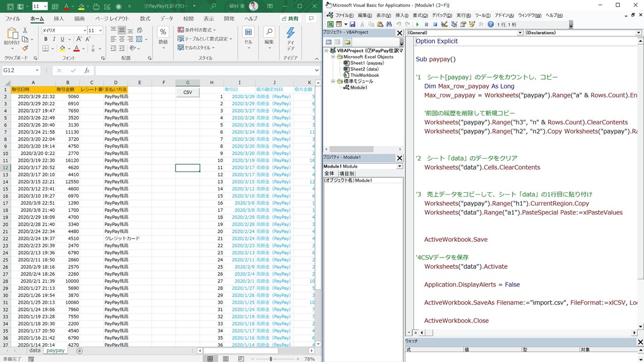Open the ribbon font name メイリオ dropdown
Image resolution: width=644 pixels, height=362 pixels.
85,30
